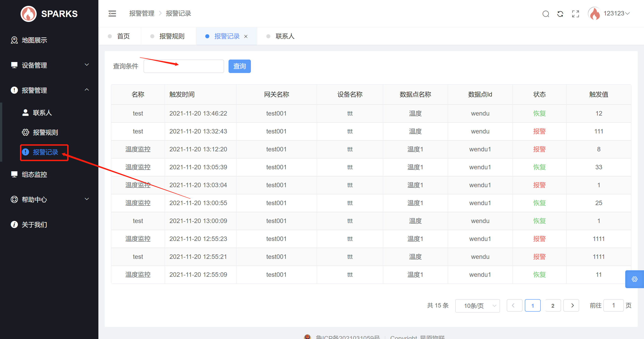The width and height of the screenshot is (644, 339).
Task: Toggle the sidebar collapse hamburger icon
Action: click(112, 13)
